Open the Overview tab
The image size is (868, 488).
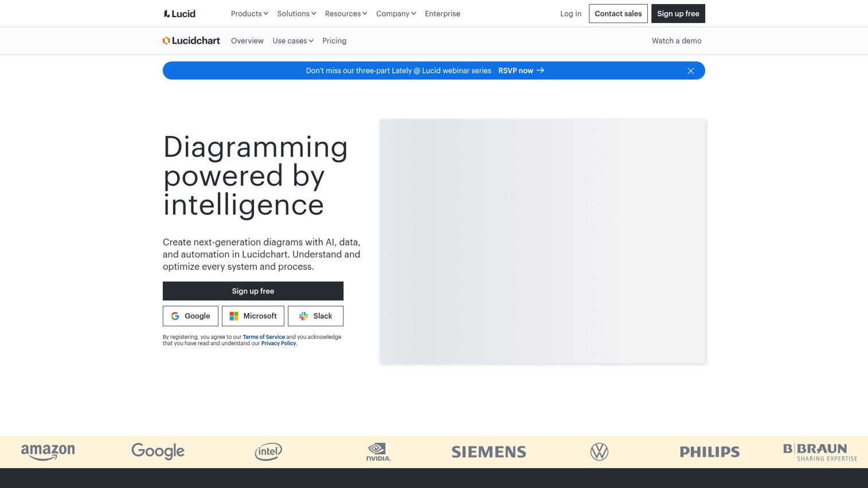tap(247, 41)
